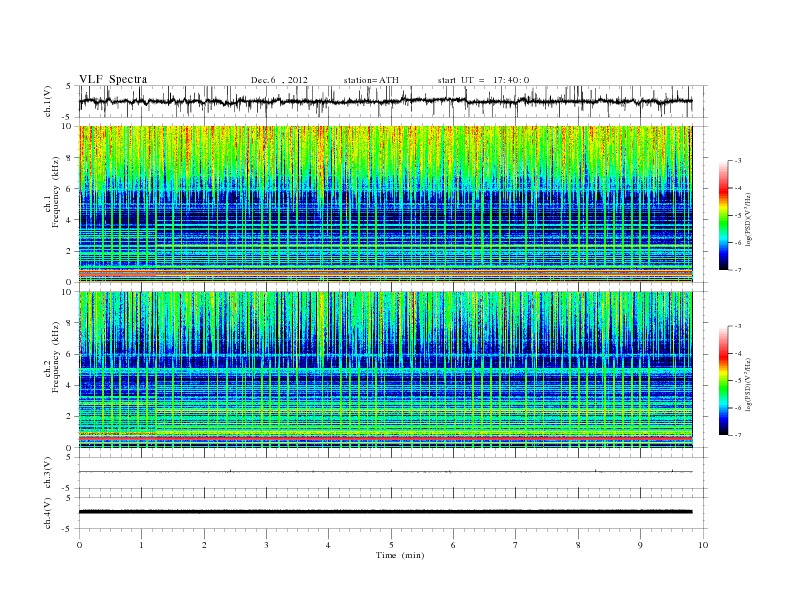Click time axis tick label '1'
The width and height of the screenshot is (792, 612).
141,545
